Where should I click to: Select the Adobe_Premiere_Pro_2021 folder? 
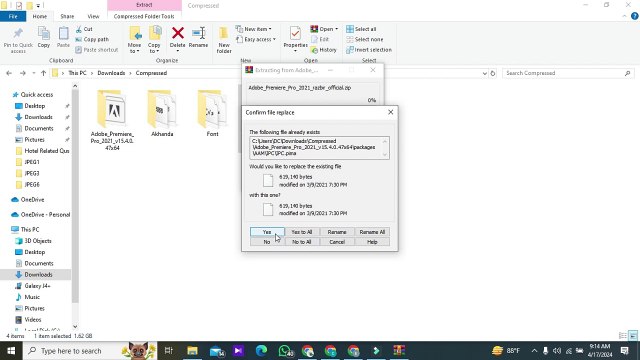pyautogui.click(x=112, y=120)
